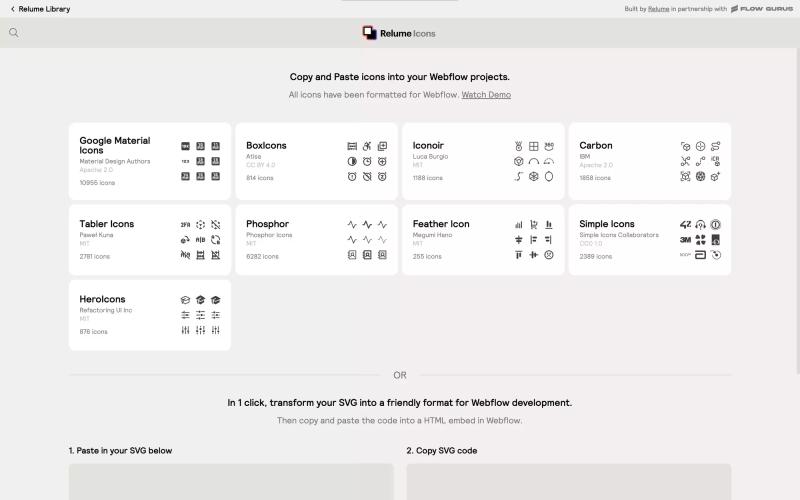Screen dimensions: 800x500
Task: Click the 3M logo in Simple Icons card
Action: 685,240
